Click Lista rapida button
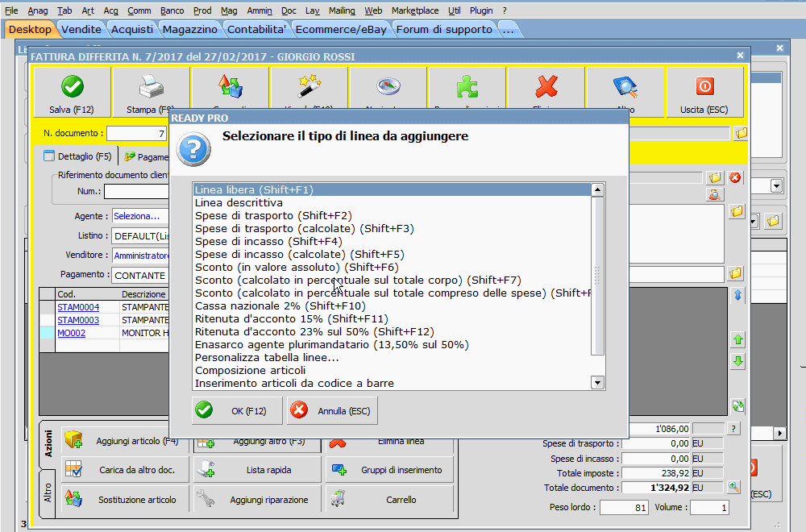 point(257,470)
